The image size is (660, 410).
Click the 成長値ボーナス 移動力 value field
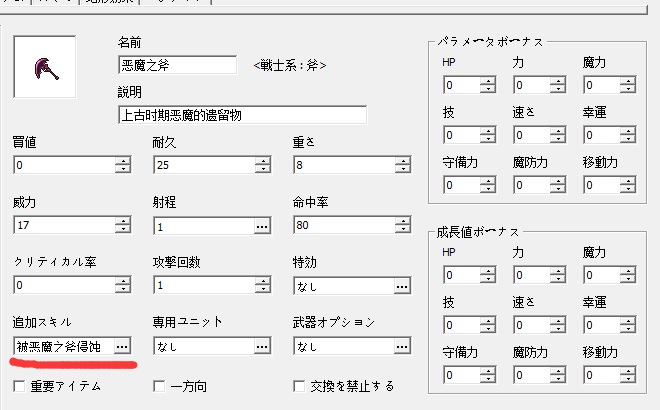click(602, 375)
